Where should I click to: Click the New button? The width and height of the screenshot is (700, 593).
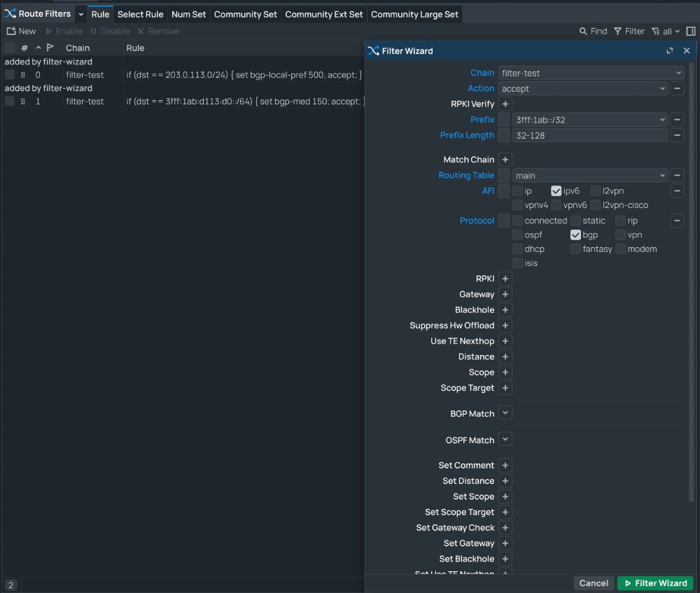tap(21, 32)
